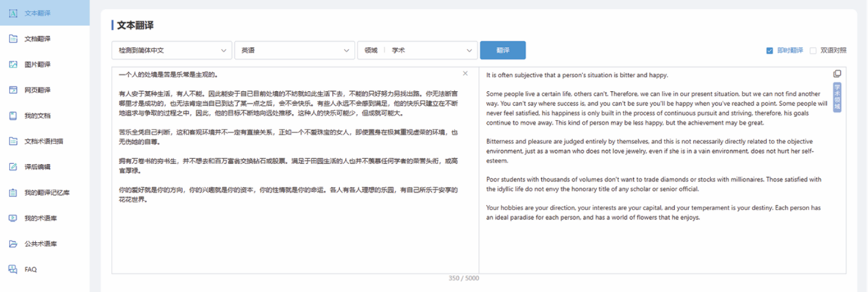The width and height of the screenshot is (868, 292).
Task: Click the line "It is often subjective that a person's situation"
Action: pyautogui.click(x=577, y=75)
